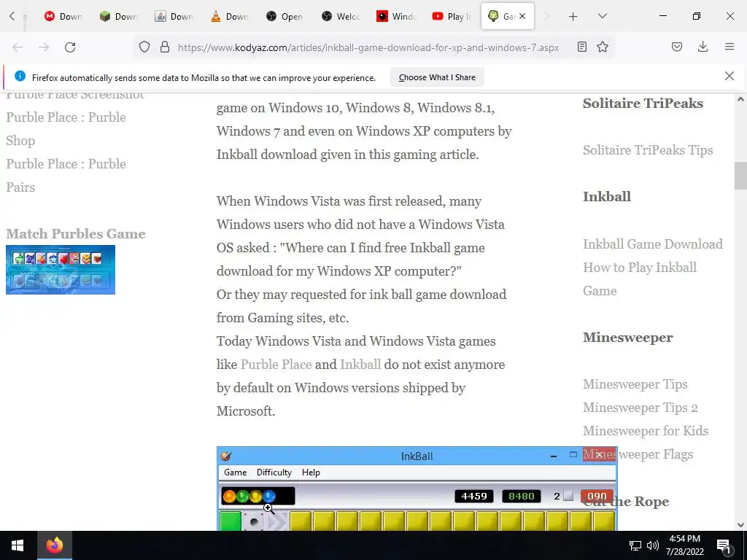Click the vertical scrollbar thumb
Viewport: 747px width, 560px height.
(x=740, y=176)
